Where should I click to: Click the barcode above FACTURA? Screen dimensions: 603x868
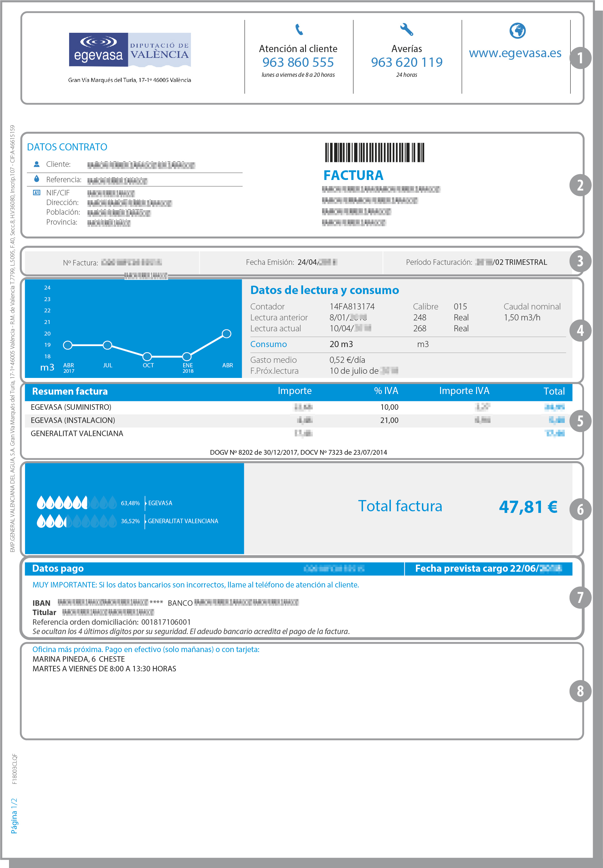coord(374,153)
